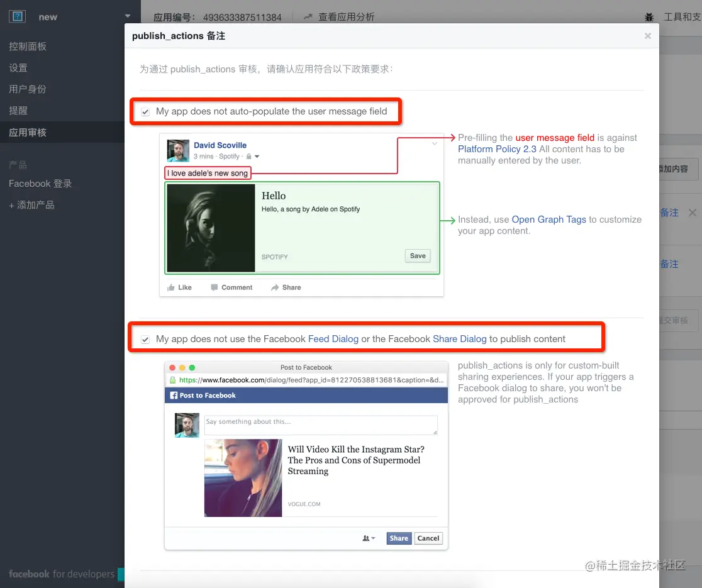Click the app icon beside 'new'
The height and width of the screenshot is (588, 702).
point(17,16)
